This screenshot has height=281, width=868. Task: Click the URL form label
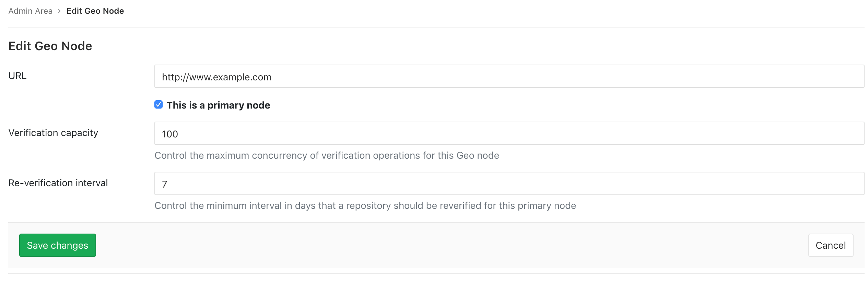(x=17, y=76)
